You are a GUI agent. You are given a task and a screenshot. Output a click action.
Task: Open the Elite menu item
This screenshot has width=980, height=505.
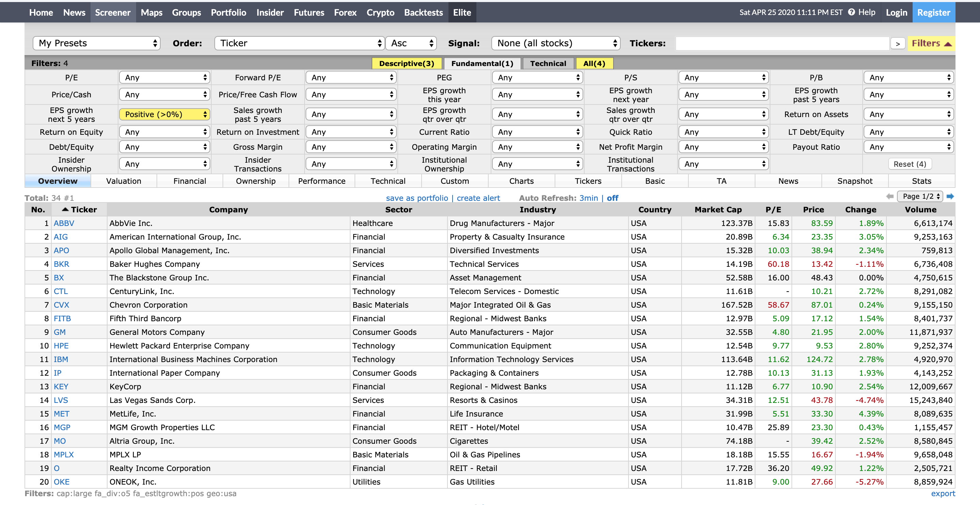coord(462,12)
